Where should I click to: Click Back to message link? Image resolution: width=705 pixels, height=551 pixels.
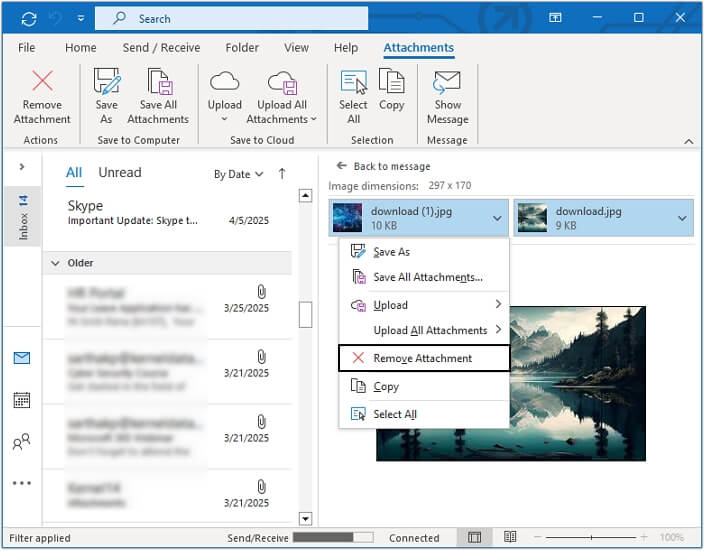[384, 166]
